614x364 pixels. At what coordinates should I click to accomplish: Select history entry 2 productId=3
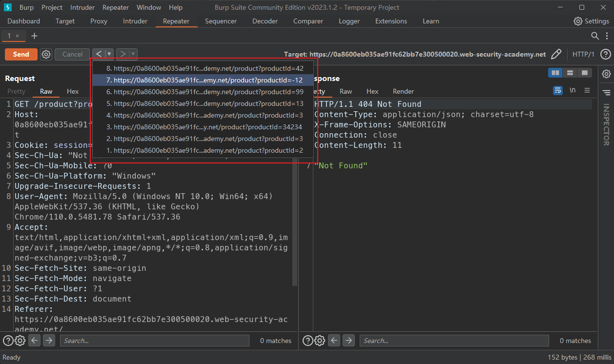tap(203, 139)
